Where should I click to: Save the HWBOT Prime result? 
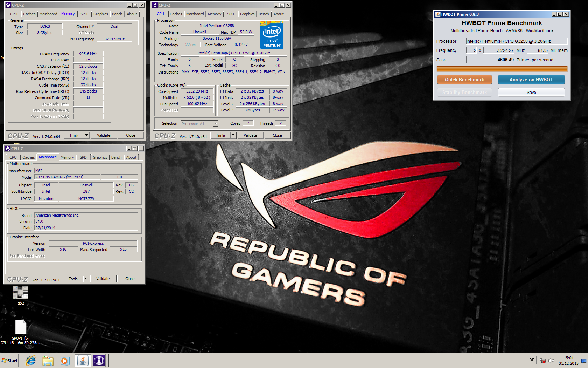[x=531, y=92]
